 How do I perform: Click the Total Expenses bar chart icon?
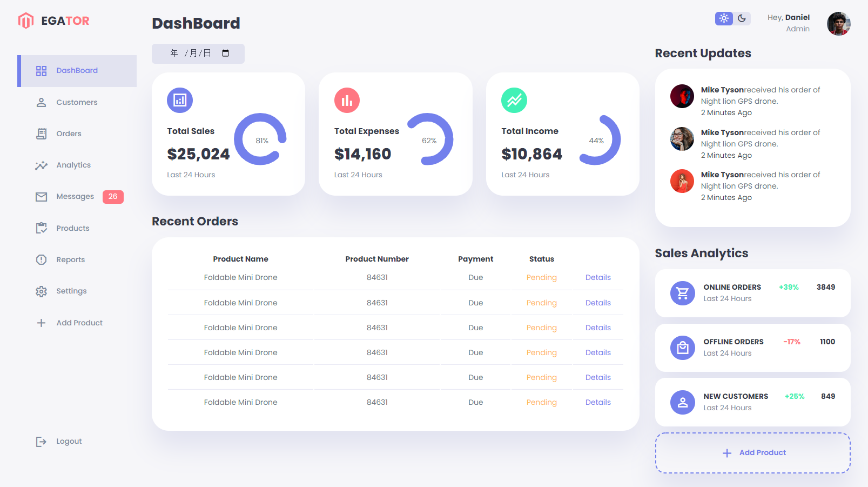pyautogui.click(x=347, y=100)
